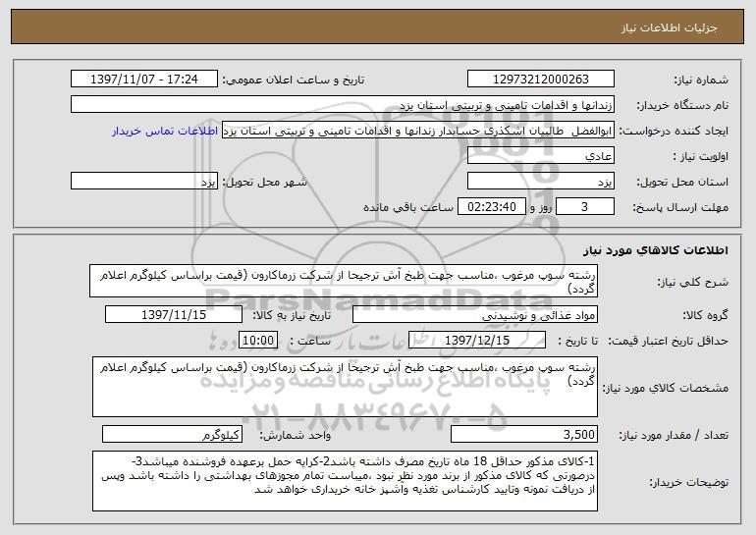756x535 pixels.
Task: Click the label مهلت ارسال پاسخ
Action: click(680, 208)
